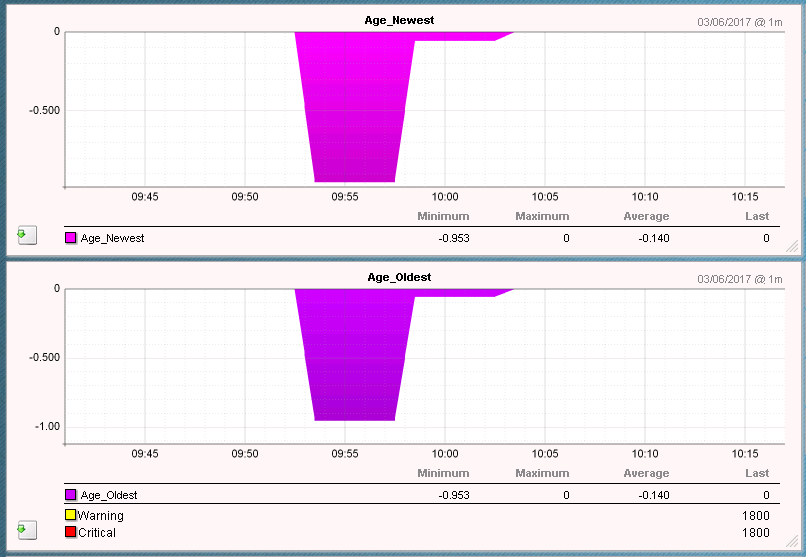Screen dimensions: 806x557
Task: Click the export icon in Age_Newest panel
Action: [x=27, y=235]
